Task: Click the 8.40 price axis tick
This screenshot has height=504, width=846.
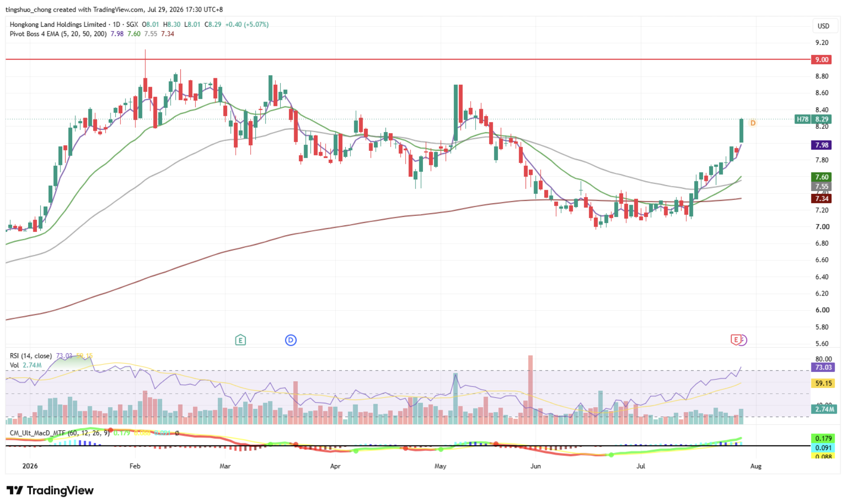Action: coord(822,110)
